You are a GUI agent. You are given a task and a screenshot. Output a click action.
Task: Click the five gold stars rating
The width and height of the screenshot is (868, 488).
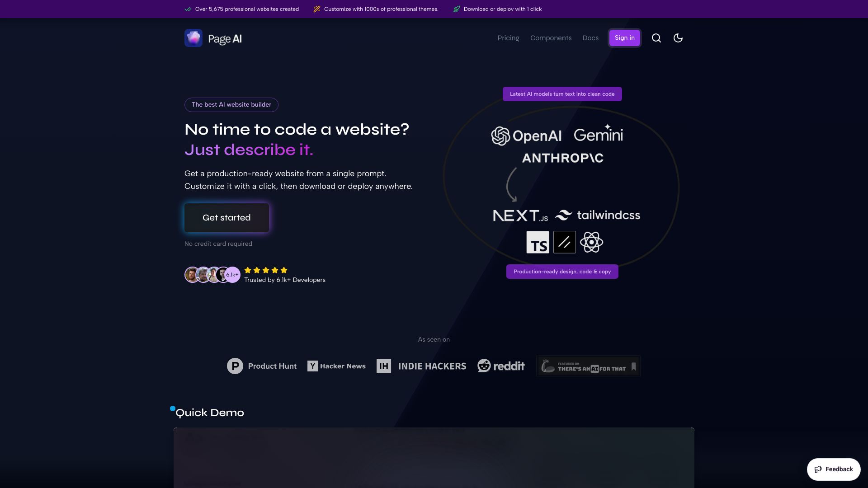(x=266, y=270)
